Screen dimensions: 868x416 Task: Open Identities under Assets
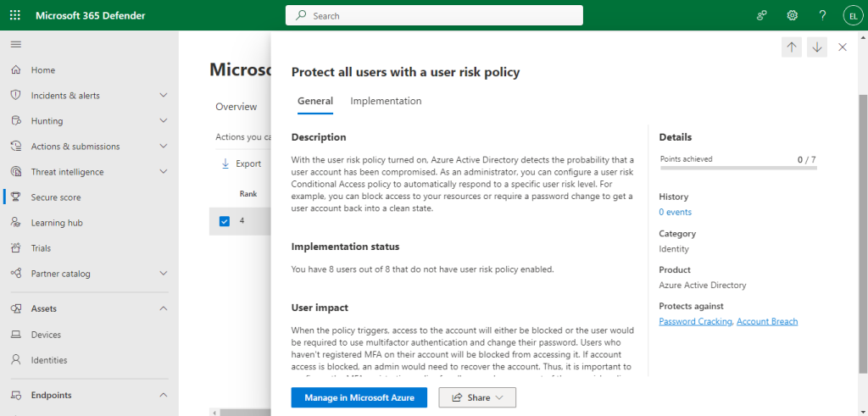[x=49, y=359]
